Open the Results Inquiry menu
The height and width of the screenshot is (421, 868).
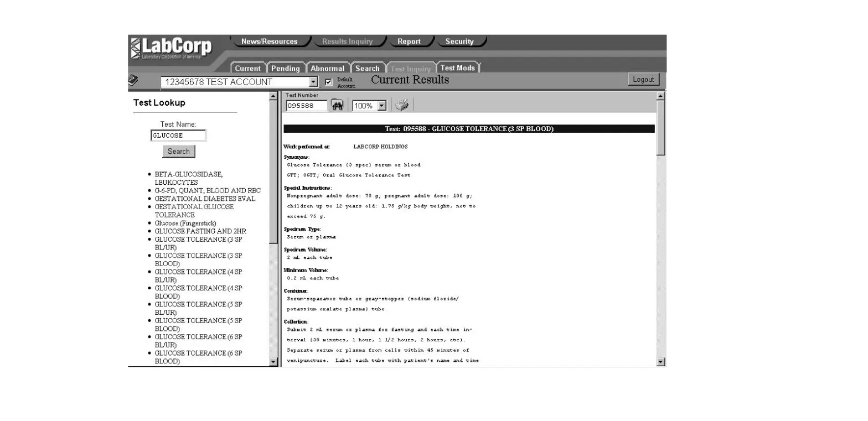coord(347,41)
